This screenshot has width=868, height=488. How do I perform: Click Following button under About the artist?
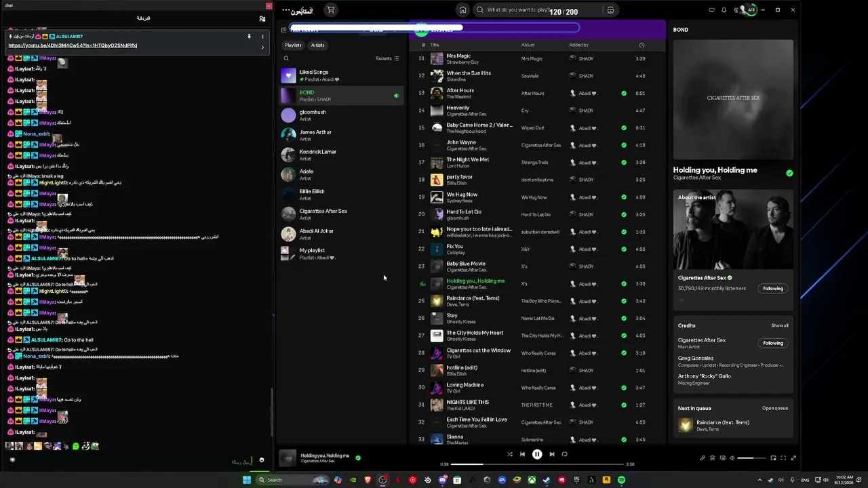coord(773,289)
